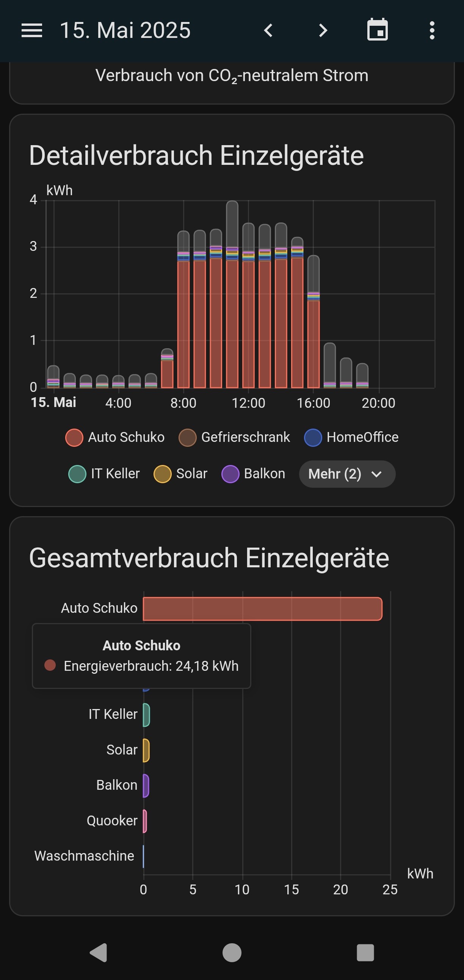Screen dimensions: 464x980
Task: Toggle IT Keller legend entry
Action: click(104, 474)
